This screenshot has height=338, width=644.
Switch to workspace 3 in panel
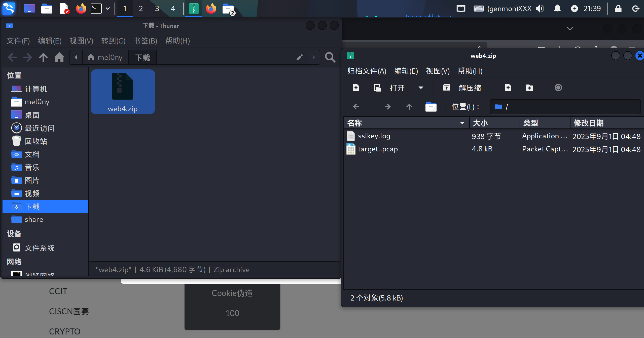pos(157,9)
